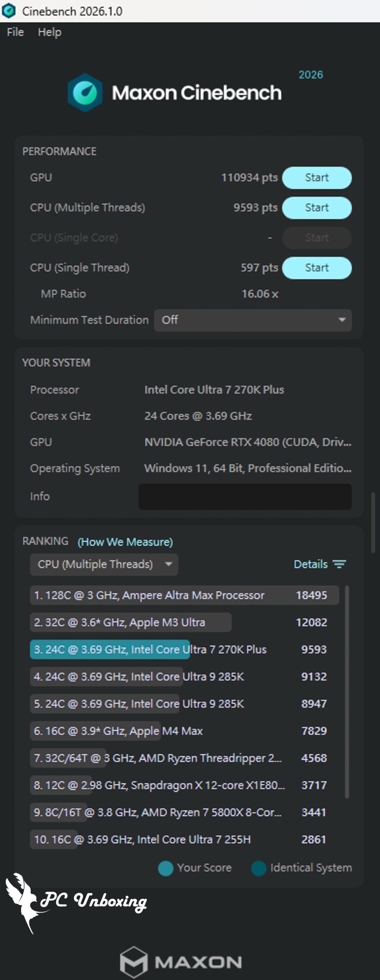Click the Your Score legend dot

tap(166, 868)
